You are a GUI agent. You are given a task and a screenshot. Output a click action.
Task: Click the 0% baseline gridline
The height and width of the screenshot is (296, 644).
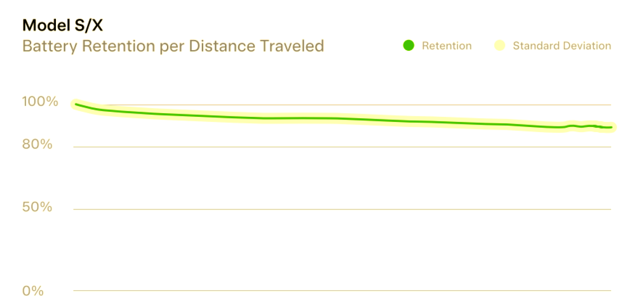pos(342,291)
